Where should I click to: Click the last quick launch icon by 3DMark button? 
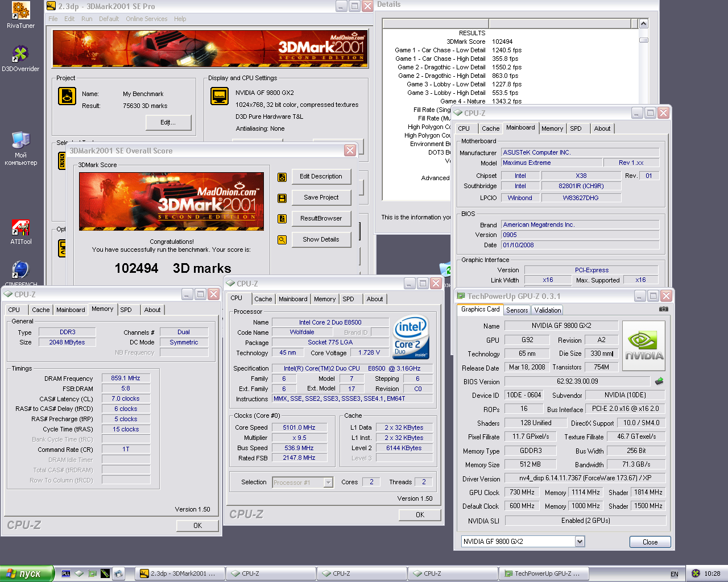[x=118, y=573]
